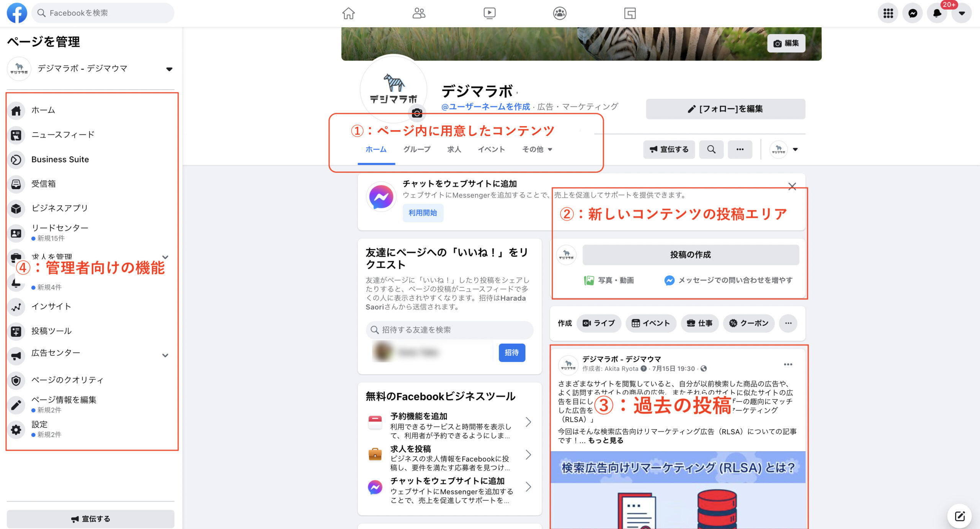This screenshot has height=529, width=980.
Task: Open ページのクオリティ in the sidebar
Action: point(90,380)
